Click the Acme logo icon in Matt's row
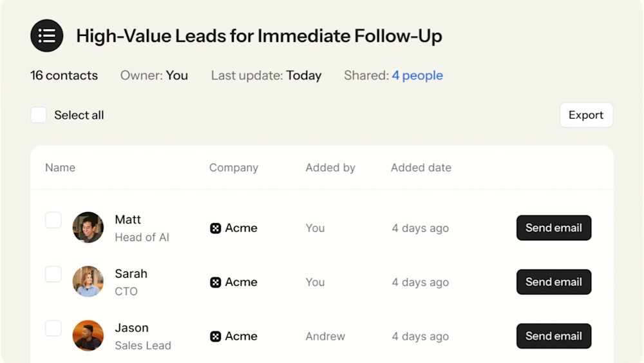Viewport: 644px width, 363px height. (216, 228)
